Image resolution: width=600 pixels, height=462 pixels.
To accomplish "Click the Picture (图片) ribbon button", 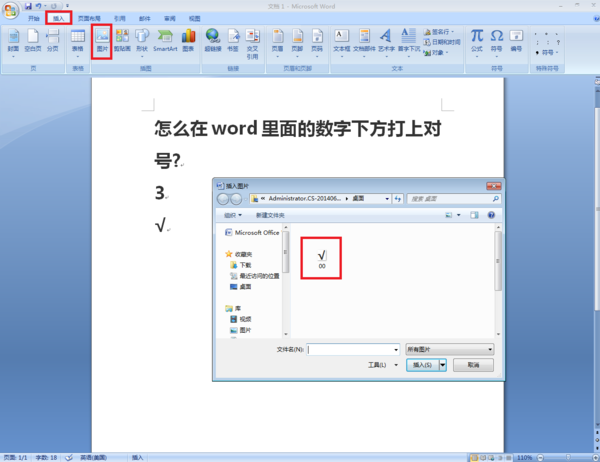I will point(102,41).
